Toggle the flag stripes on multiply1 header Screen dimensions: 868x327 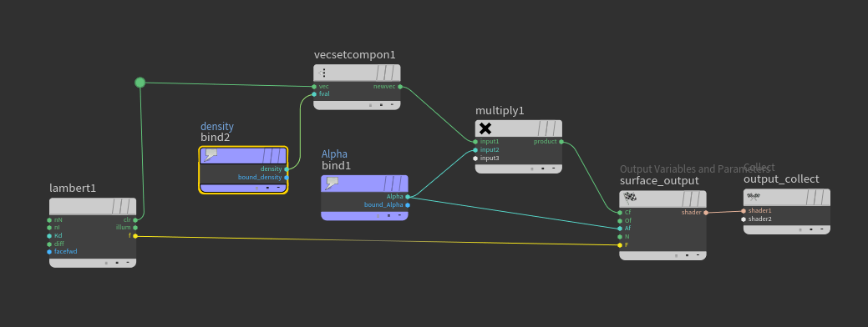pos(546,128)
